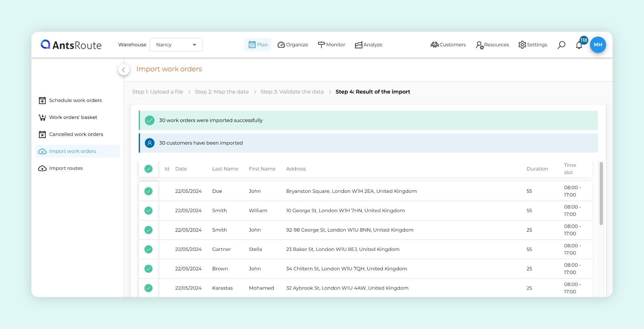Collapse the sidebar with the chevron button
The width and height of the screenshot is (644, 329).
click(x=123, y=70)
